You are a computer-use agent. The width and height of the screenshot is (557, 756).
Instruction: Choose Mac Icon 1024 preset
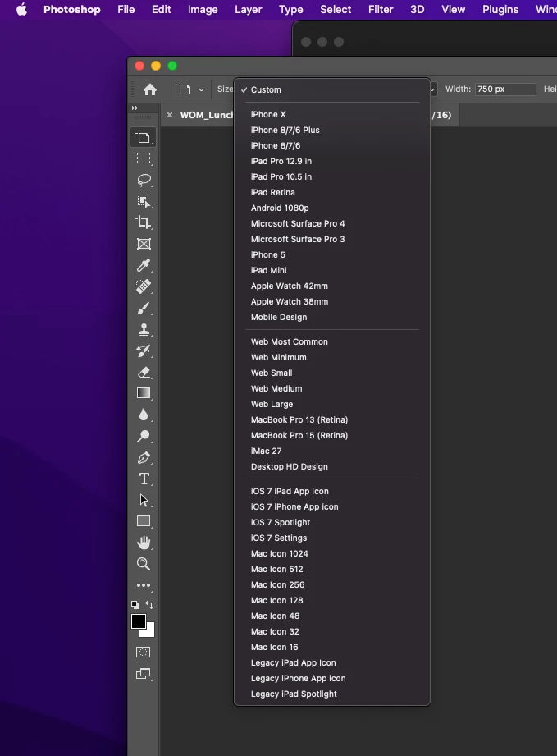coord(332,553)
